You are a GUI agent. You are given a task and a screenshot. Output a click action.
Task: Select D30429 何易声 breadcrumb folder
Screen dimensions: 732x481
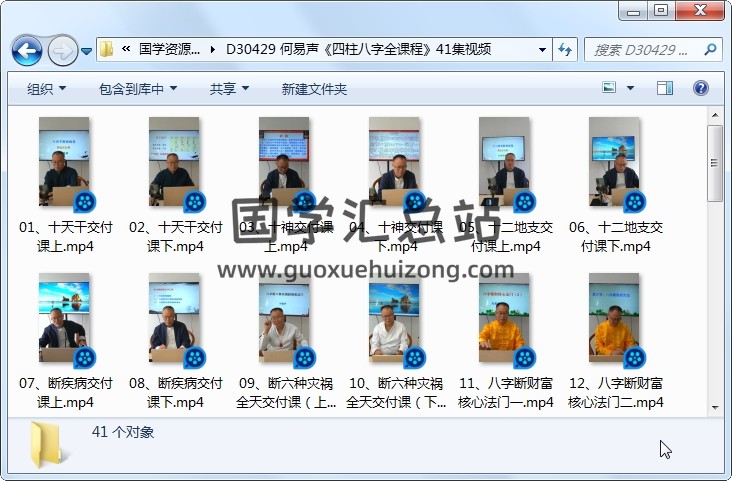pyautogui.click(x=358, y=49)
